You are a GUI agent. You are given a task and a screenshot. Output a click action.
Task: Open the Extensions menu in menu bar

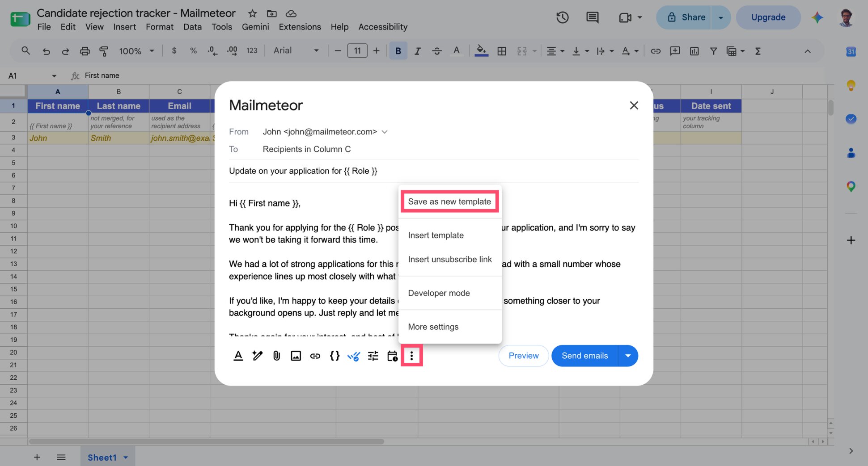[300, 27]
